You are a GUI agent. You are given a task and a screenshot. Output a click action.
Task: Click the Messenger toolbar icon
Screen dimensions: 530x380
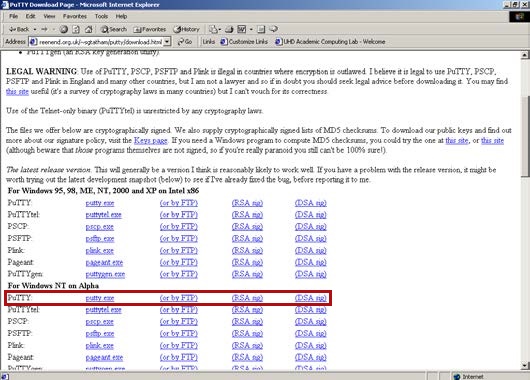(x=273, y=29)
